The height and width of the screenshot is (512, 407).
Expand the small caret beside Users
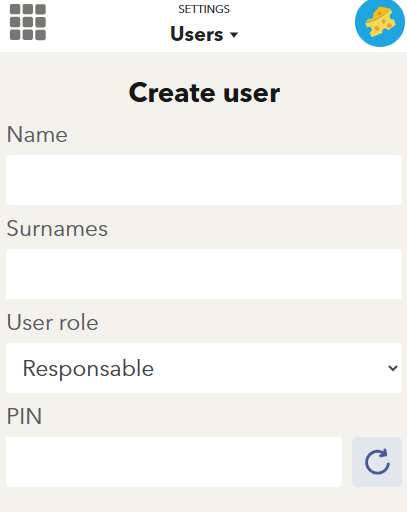pos(234,35)
